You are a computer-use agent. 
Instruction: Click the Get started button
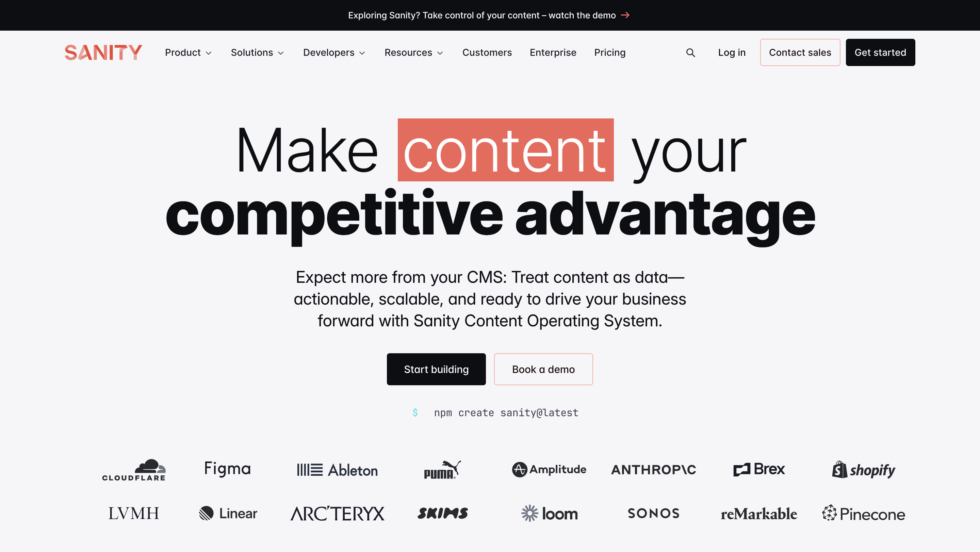pyautogui.click(x=880, y=52)
